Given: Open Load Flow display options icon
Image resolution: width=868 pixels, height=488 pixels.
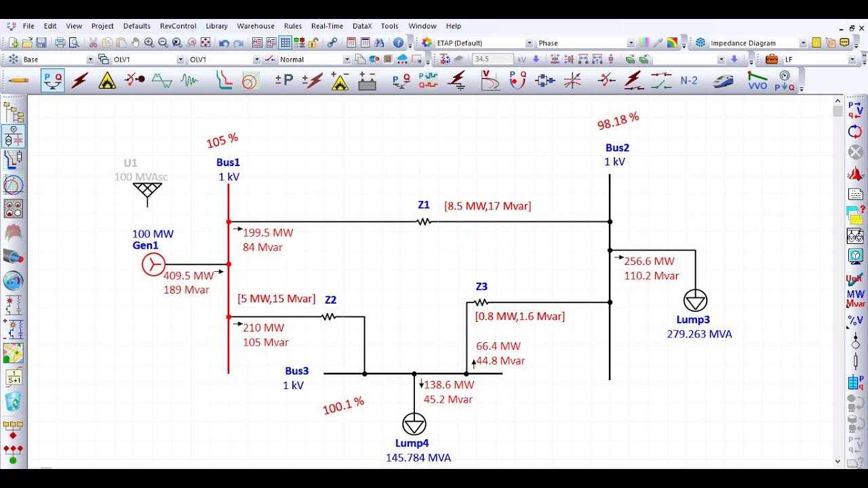Looking at the screenshot, I should click(x=855, y=256).
